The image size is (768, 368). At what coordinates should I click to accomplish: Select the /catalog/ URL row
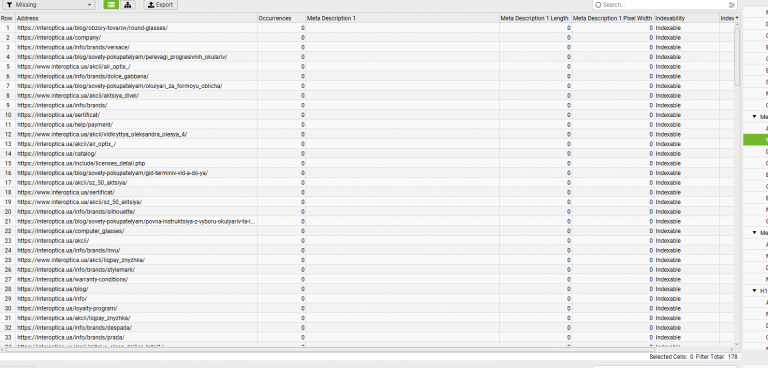(57, 153)
